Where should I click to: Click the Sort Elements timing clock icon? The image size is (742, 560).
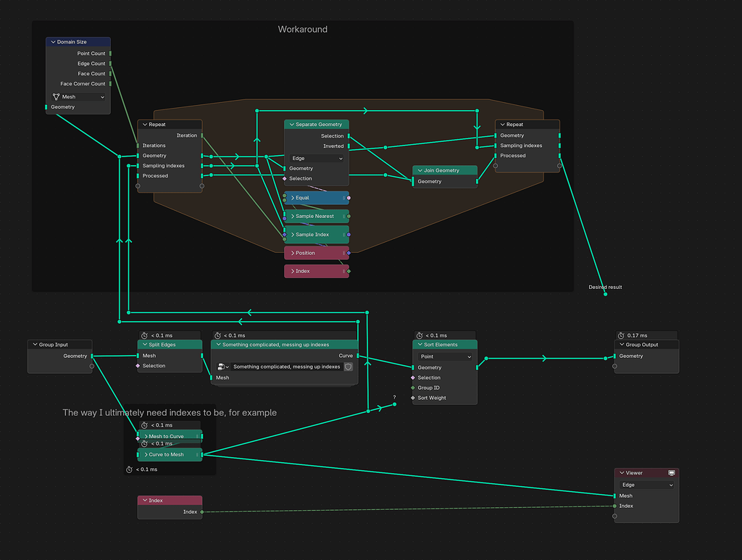(x=420, y=335)
